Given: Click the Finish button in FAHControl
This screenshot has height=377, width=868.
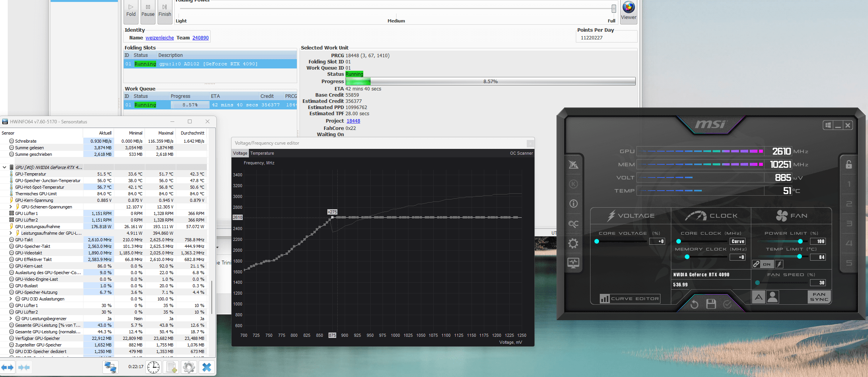Looking at the screenshot, I should [165, 11].
